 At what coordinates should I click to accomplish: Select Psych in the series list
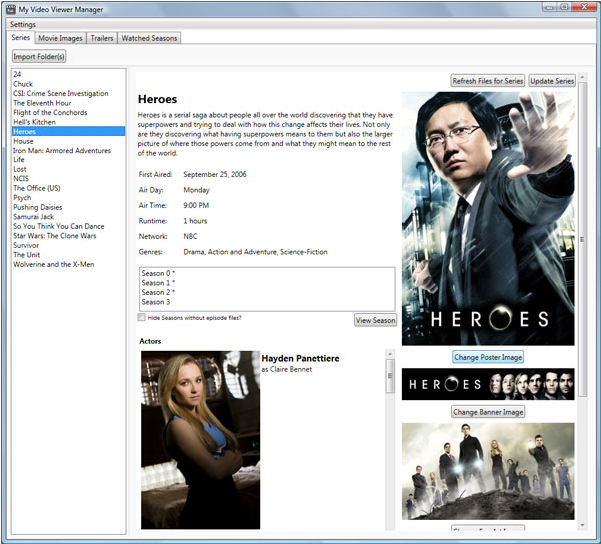68,198
